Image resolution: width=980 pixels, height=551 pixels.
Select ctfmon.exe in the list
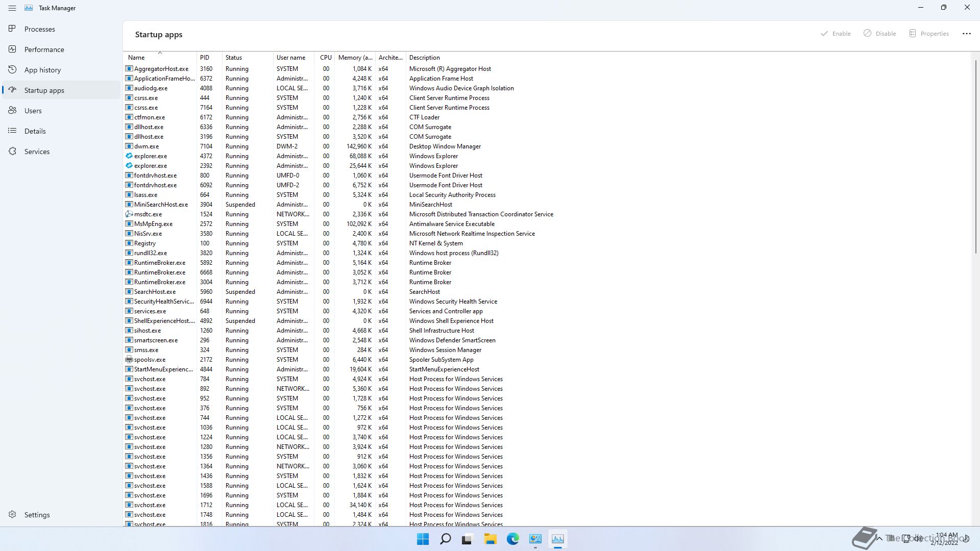coord(547,117)
